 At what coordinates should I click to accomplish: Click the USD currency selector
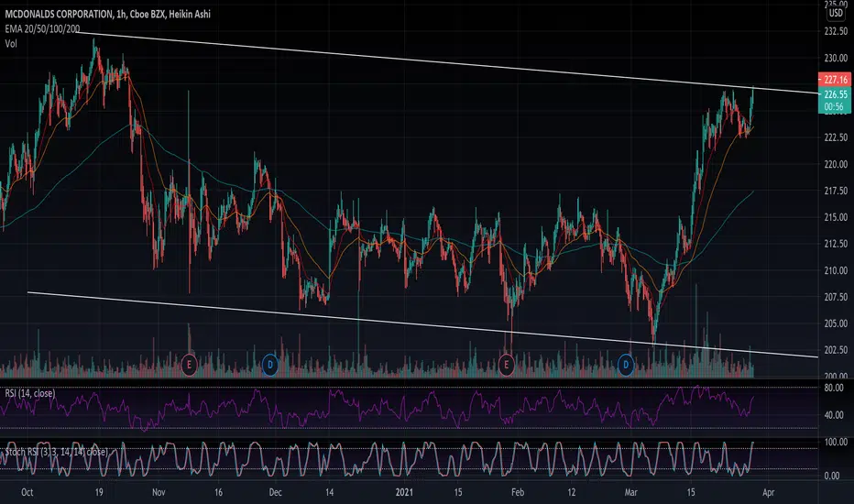pos(836,13)
